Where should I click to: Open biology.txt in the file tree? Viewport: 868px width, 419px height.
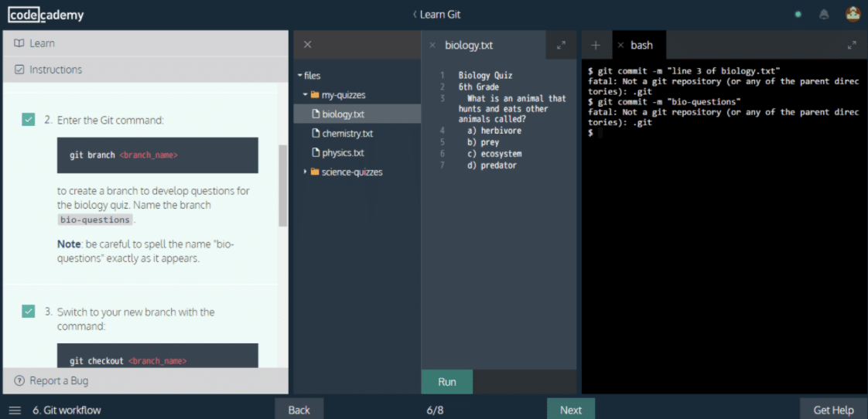click(x=357, y=114)
